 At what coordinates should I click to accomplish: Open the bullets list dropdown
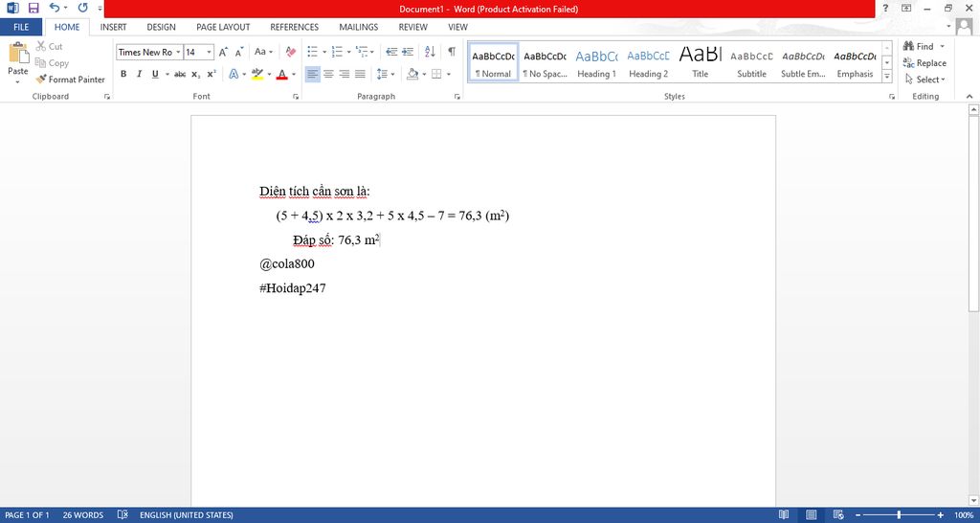(325, 52)
